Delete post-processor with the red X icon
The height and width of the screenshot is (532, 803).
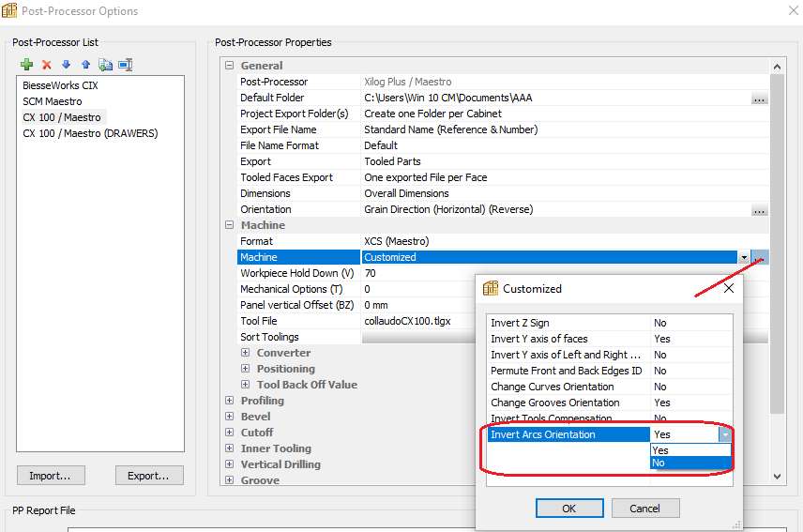coord(46,65)
